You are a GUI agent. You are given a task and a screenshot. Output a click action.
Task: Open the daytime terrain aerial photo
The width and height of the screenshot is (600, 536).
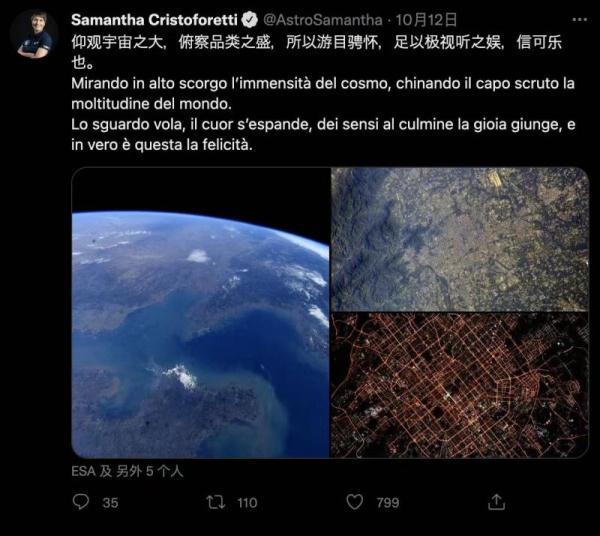[460, 239]
